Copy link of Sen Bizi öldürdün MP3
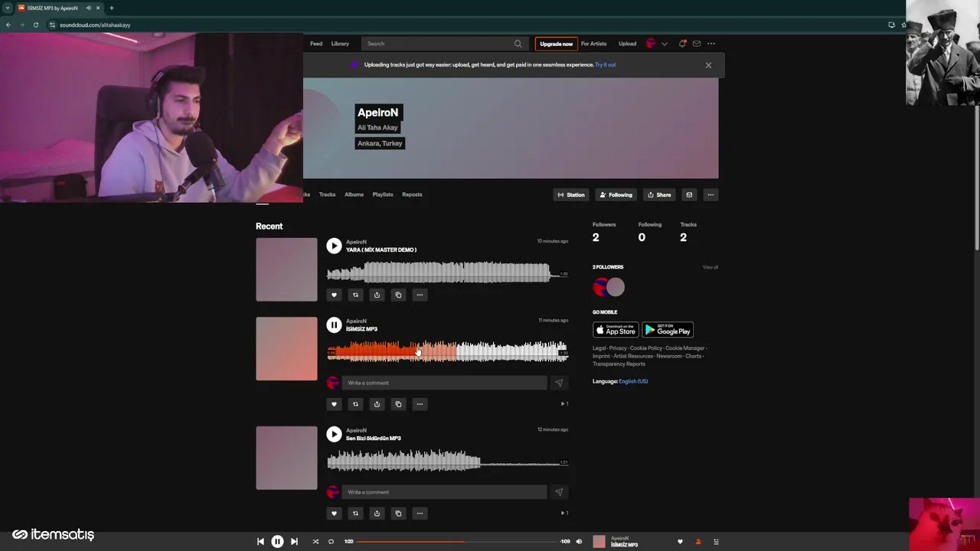The height and width of the screenshot is (551, 980). 398,514
